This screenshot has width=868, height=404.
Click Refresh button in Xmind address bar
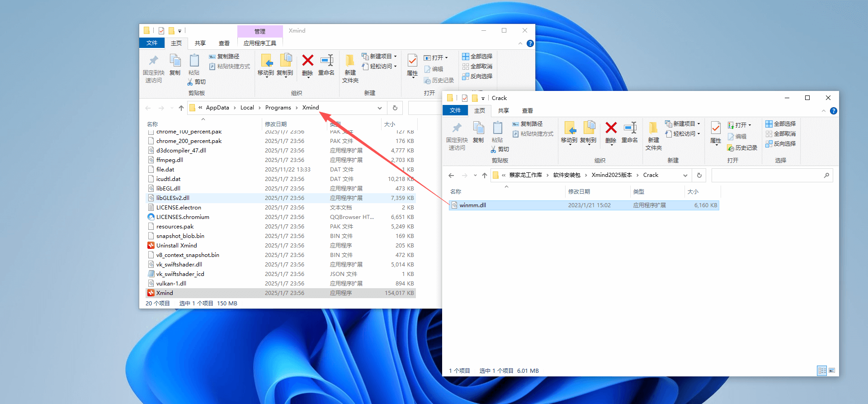point(395,108)
